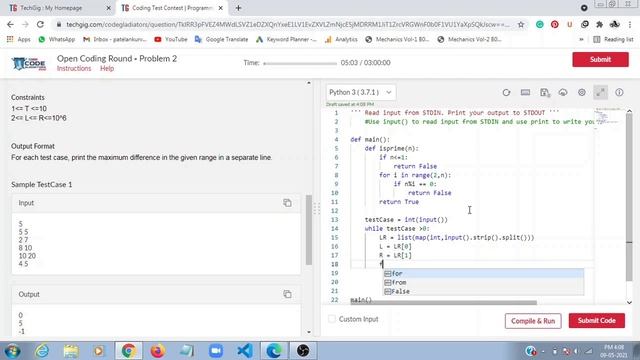Switch to the Coding Test Contest tab
640x360 pixels.
[172, 8]
